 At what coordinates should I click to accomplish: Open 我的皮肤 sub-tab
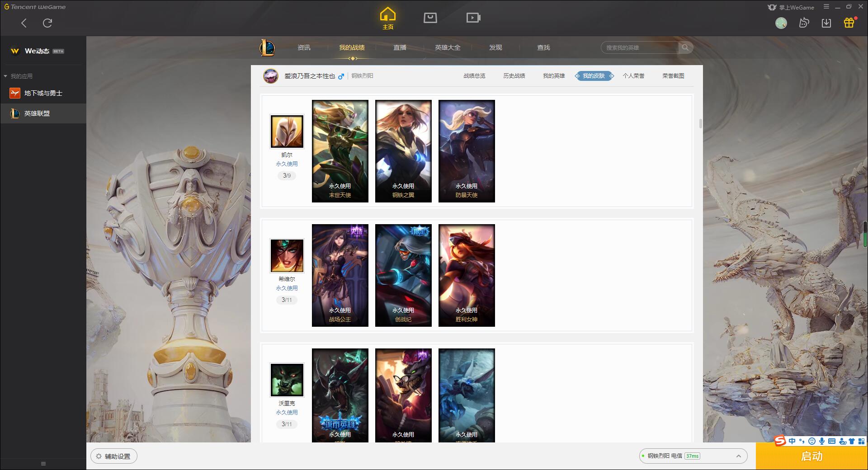pos(594,76)
